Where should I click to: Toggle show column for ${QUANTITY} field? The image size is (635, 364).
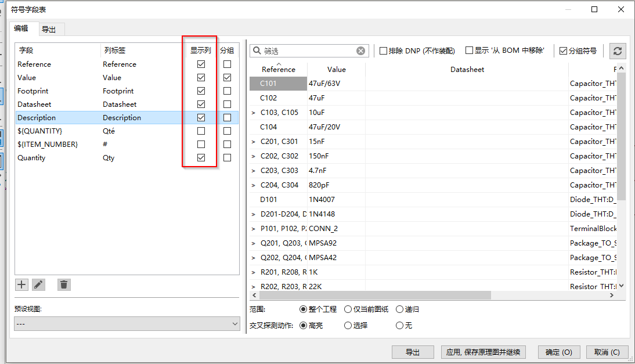click(201, 131)
